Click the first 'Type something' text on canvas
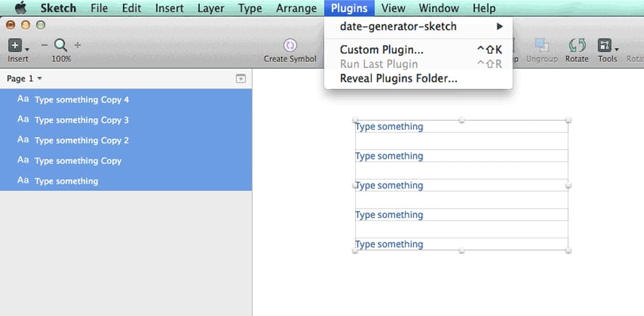 (x=390, y=127)
